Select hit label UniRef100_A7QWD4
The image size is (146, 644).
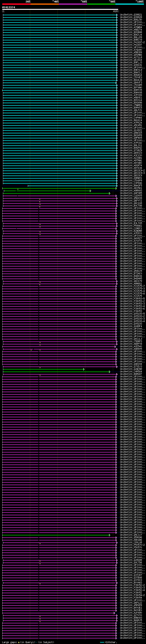click(131, 27)
